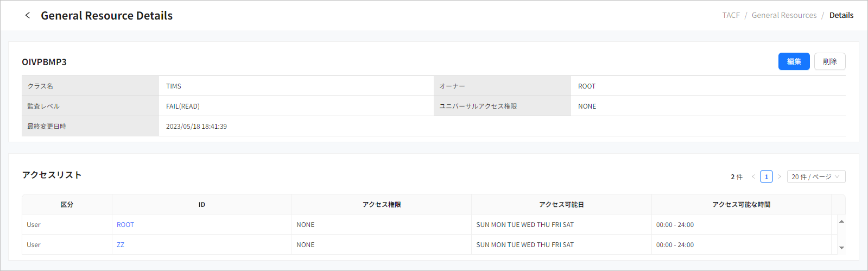
Task: Click the back arrow beside General Resource Details
Action: coord(28,15)
